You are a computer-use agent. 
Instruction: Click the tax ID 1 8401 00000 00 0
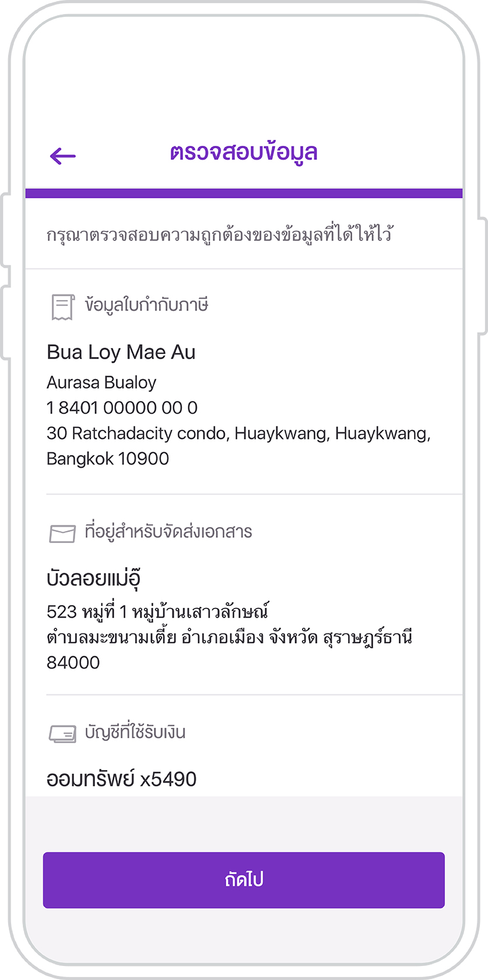(x=122, y=408)
